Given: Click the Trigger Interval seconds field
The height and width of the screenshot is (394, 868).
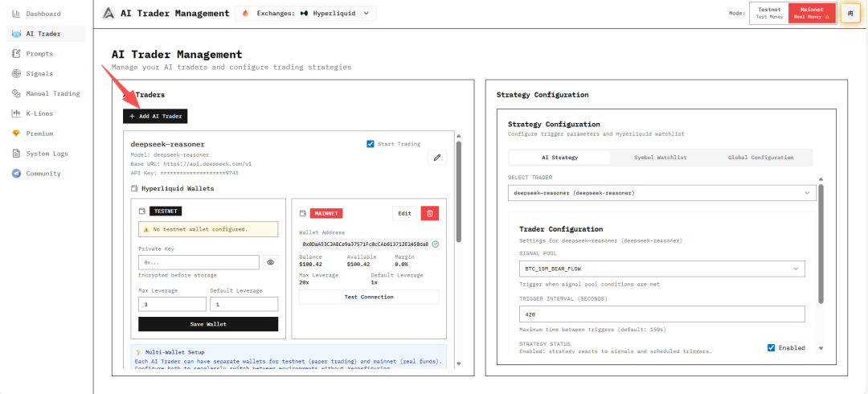Looking at the screenshot, I should [x=661, y=314].
